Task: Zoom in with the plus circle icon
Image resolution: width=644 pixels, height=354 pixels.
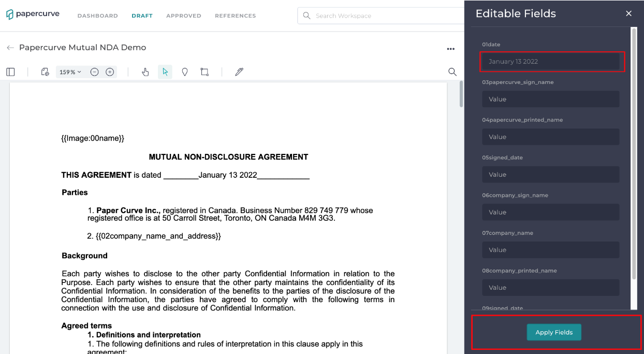Action: click(110, 72)
